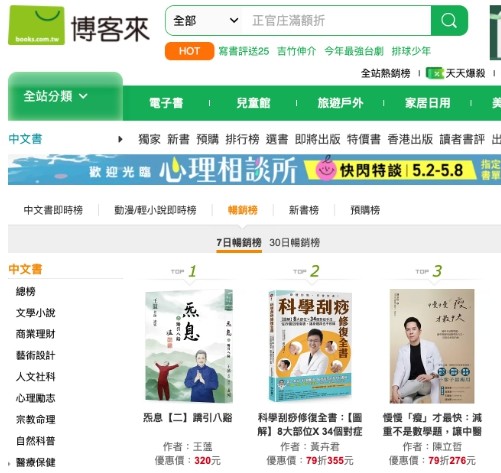Open the 全站熱銷榜 link

coord(385,73)
